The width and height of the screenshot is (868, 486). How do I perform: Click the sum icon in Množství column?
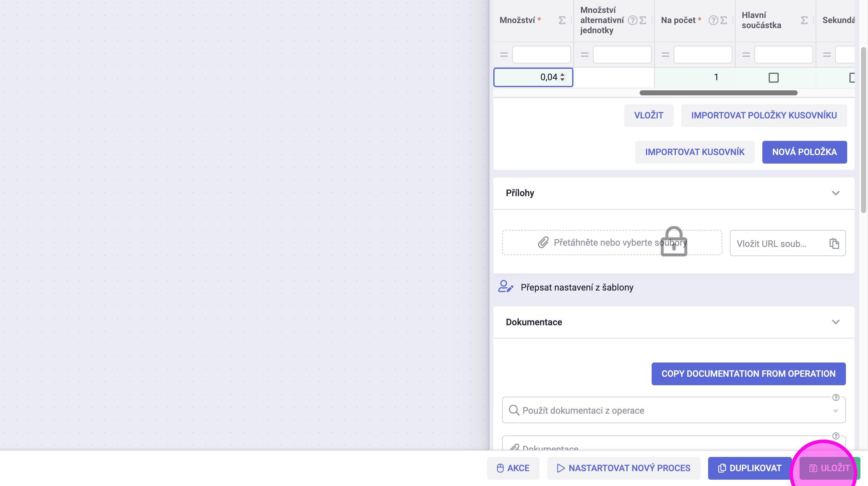coord(562,20)
